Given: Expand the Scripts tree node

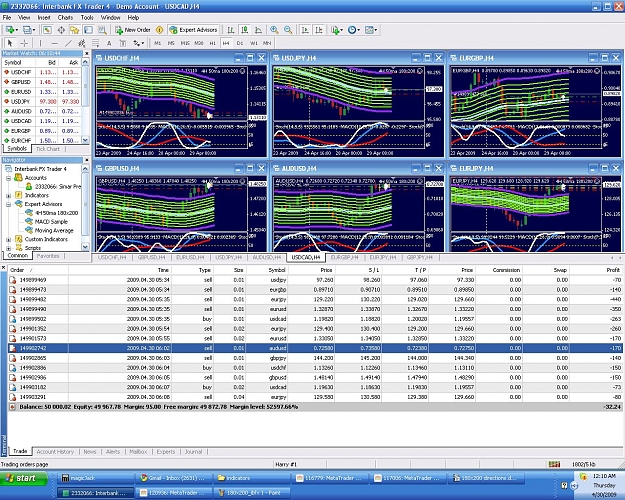Looking at the screenshot, I should click(8, 248).
